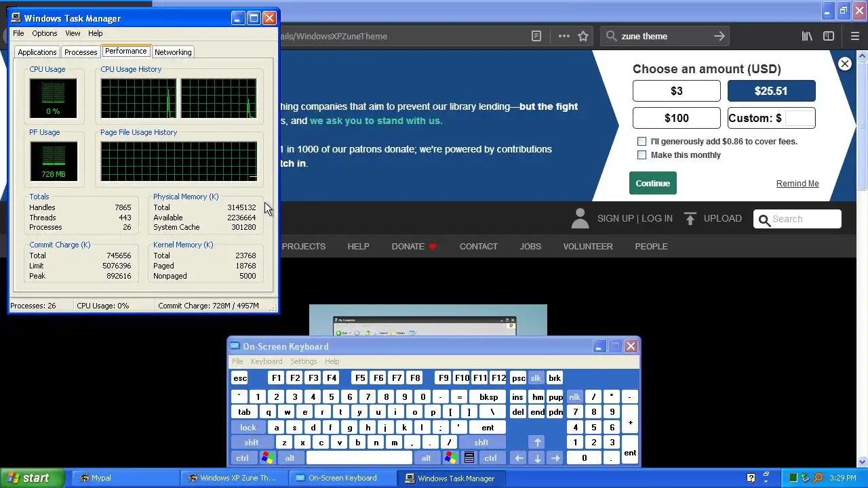The image size is (868, 488).
Task: Toggle the lock key on on-screen keyboard
Action: point(248,428)
